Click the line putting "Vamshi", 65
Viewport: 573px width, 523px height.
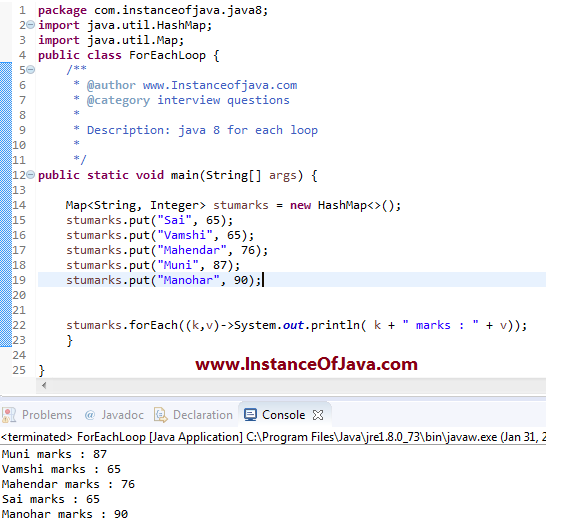(x=160, y=235)
